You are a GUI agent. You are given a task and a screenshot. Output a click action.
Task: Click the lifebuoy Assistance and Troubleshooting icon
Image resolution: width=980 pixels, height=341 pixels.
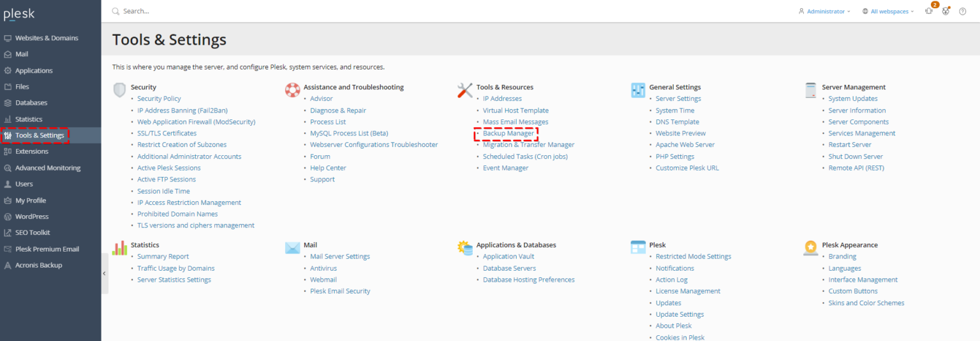(292, 90)
